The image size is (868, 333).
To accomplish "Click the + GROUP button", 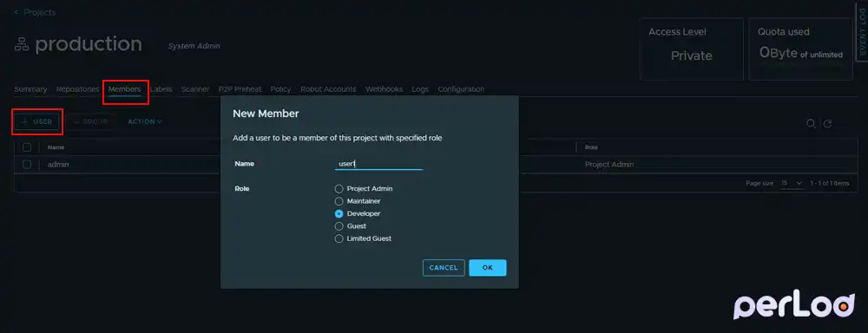I will [90, 121].
